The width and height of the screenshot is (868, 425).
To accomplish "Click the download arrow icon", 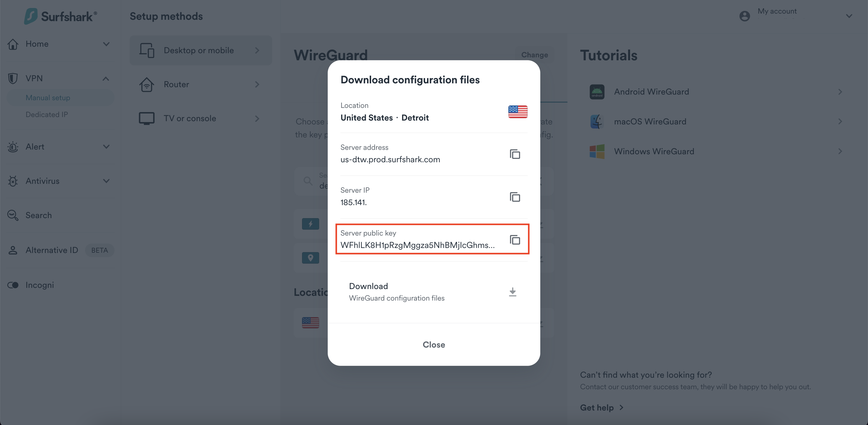I will coord(512,292).
